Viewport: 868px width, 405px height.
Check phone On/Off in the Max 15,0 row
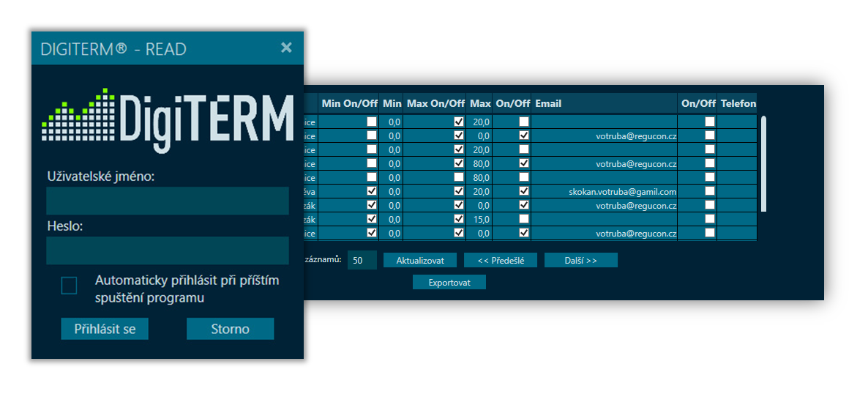[x=710, y=219]
